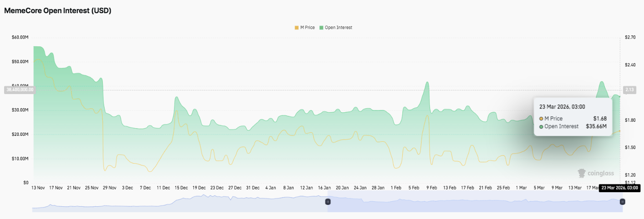The width and height of the screenshot is (644, 219).
Task: Toggle the M Price legend series
Action: [x=307, y=28]
